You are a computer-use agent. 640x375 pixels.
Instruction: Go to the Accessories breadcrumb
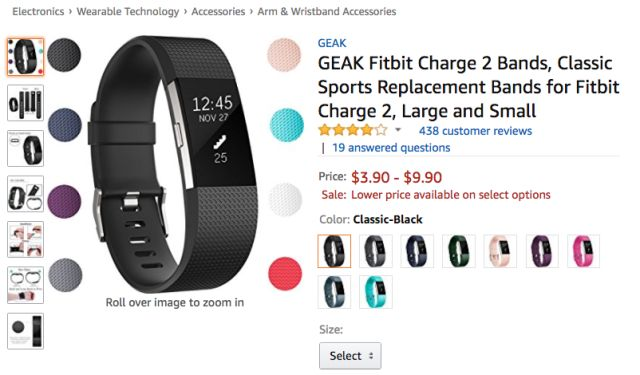(218, 11)
